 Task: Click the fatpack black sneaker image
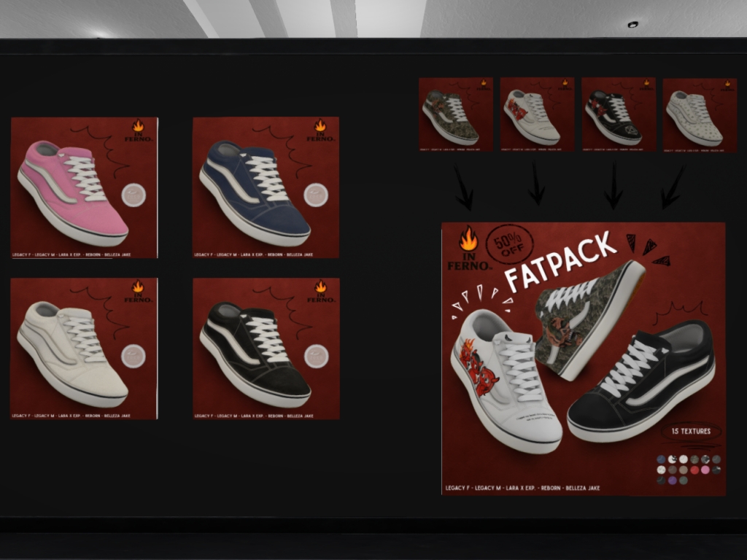click(641, 380)
